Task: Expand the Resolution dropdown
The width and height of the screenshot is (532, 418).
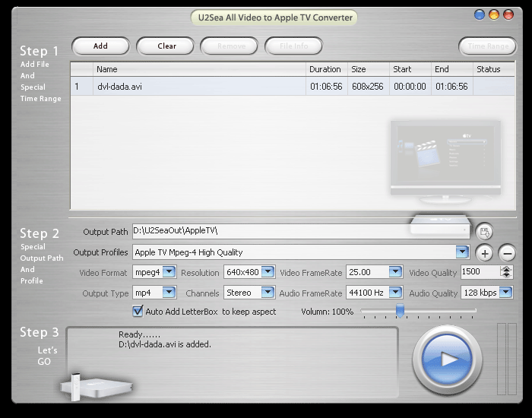Action: point(268,272)
